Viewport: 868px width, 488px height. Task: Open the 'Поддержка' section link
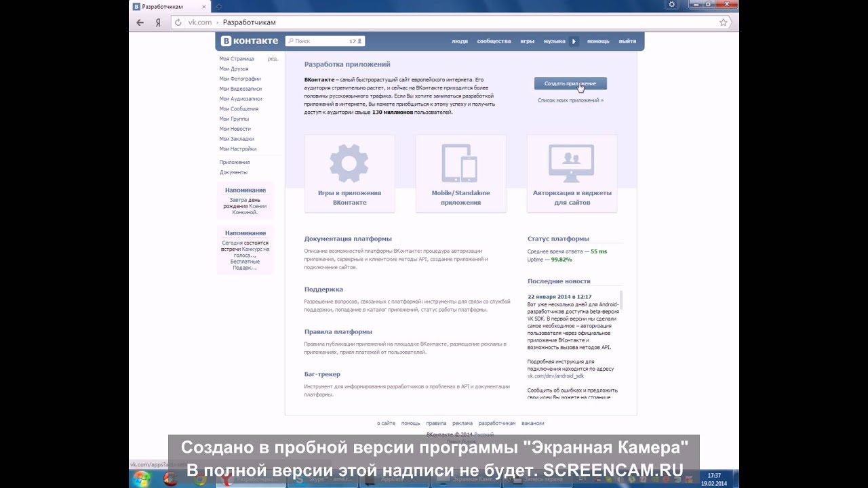point(323,289)
